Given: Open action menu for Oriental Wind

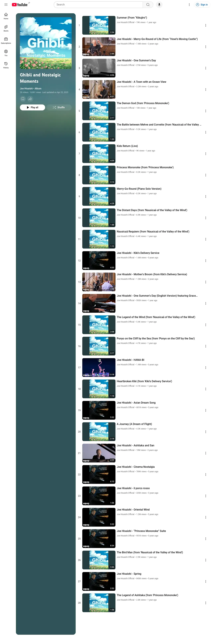Looking at the screenshot, I should pyautogui.click(x=206, y=517).
